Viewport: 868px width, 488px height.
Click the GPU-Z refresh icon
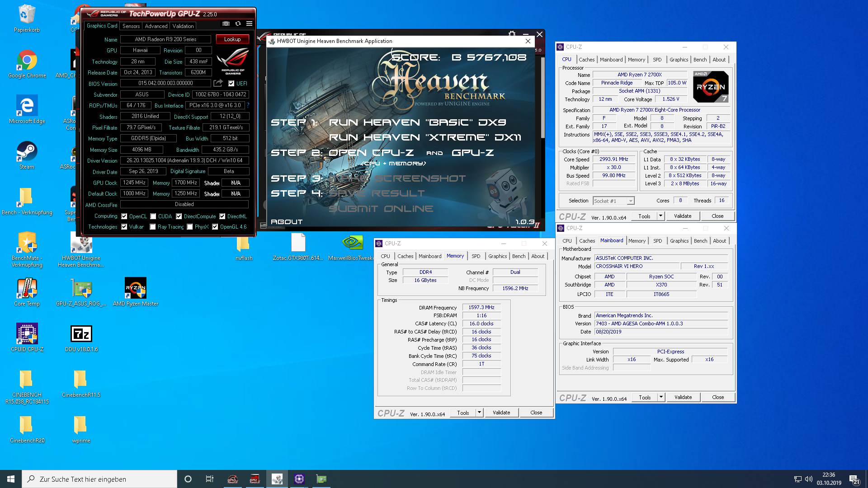pos(238,24)
